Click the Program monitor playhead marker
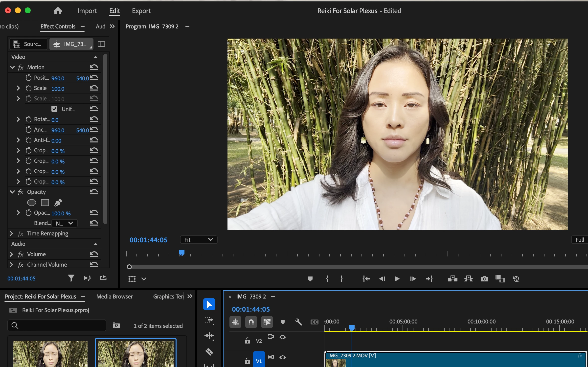 [x=182, y=252]
